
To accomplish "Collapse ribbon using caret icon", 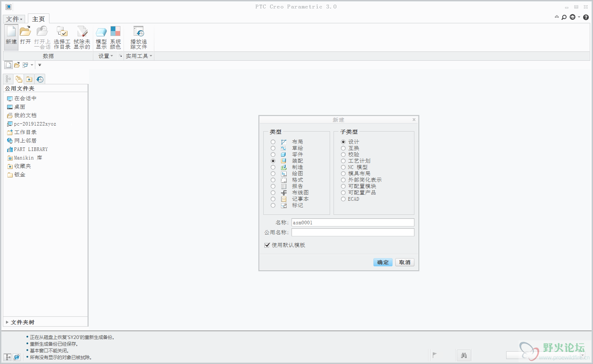I will tap(557, 17).
